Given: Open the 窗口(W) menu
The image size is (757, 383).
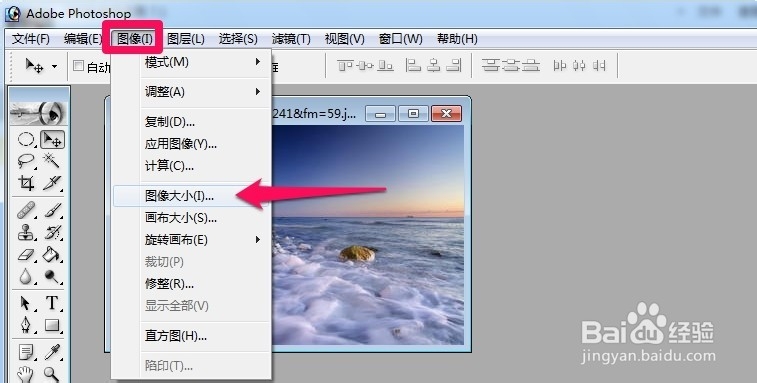Looking at the screenshot, I should click(x=401, y=39).
